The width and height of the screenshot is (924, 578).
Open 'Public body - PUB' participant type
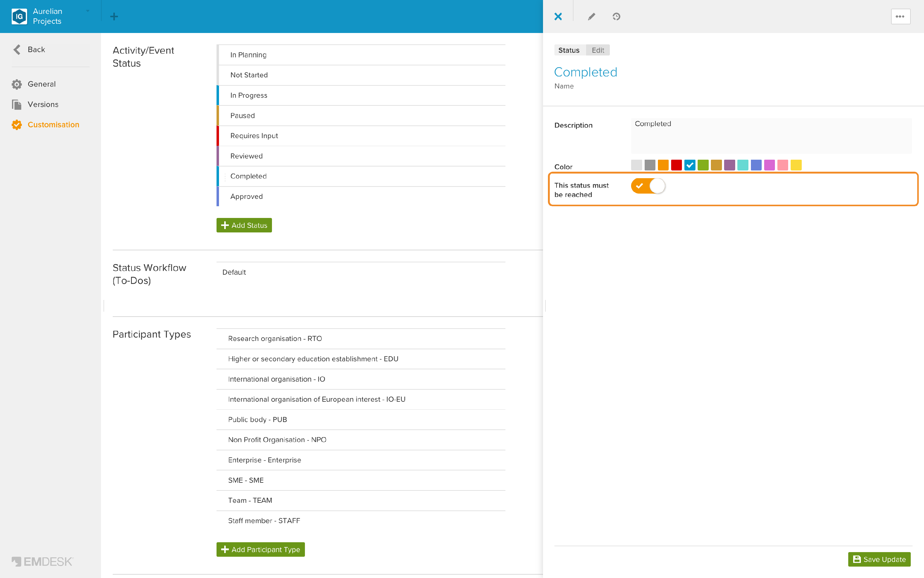361,420
